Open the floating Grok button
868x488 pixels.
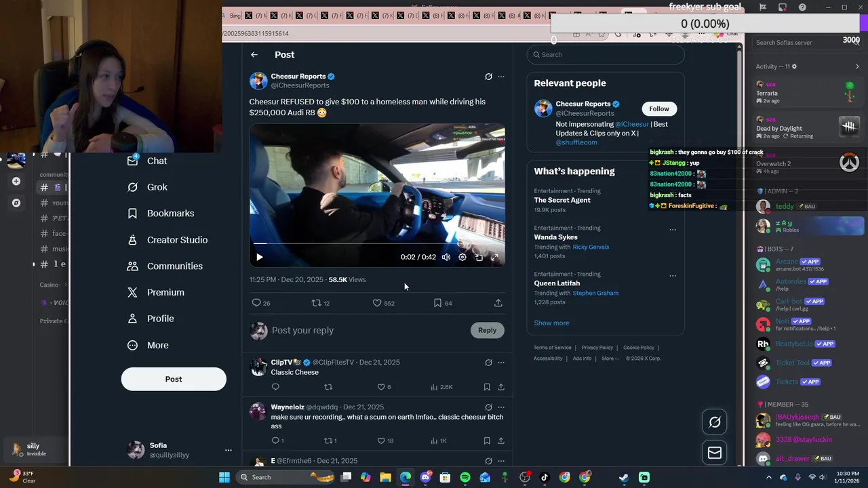[715, 422]
